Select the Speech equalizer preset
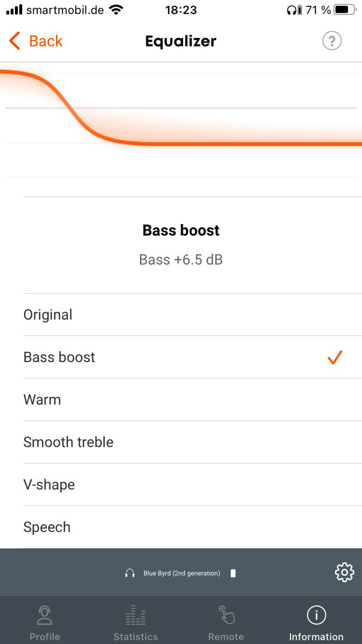This screenshot has height=644, width=362. point(47,527)
